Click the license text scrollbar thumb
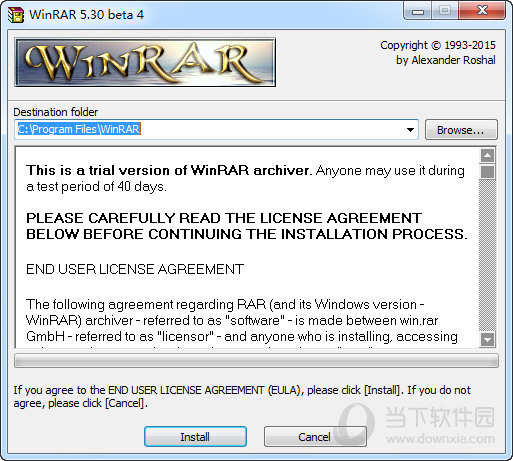Viewport: 513px width, 461px height. tap(487, 172)
